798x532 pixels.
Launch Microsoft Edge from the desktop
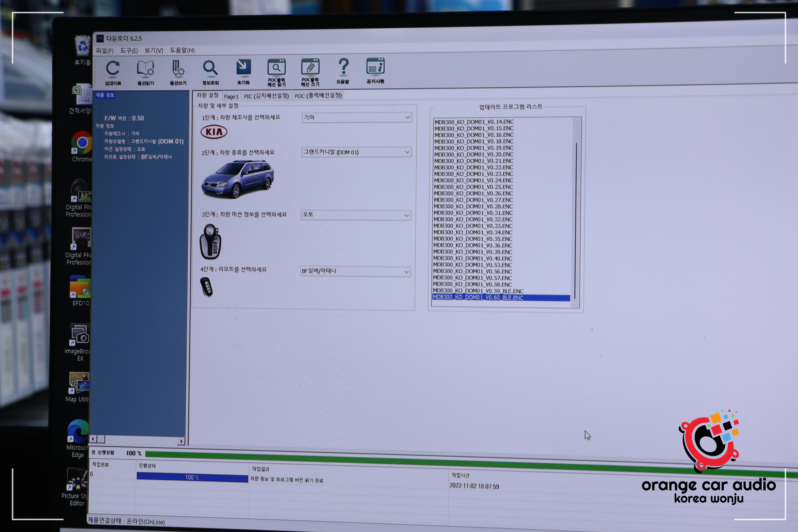point(78,439)
